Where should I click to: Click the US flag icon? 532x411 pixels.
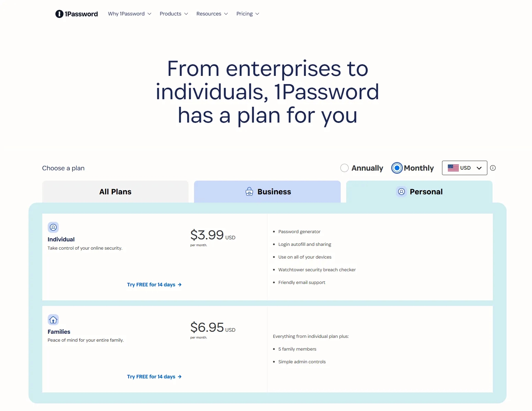click(x=453, y=168)
